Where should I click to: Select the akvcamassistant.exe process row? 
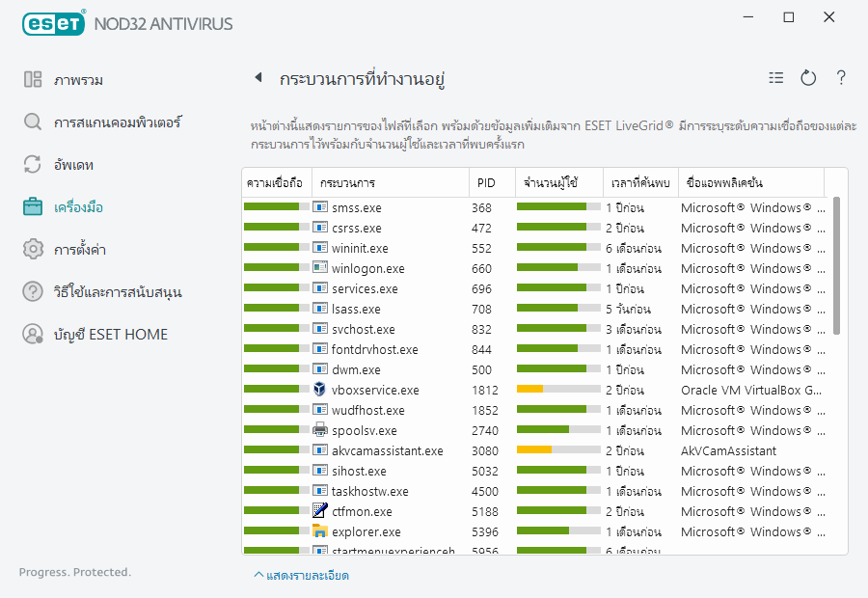click(x=387, y=451)
